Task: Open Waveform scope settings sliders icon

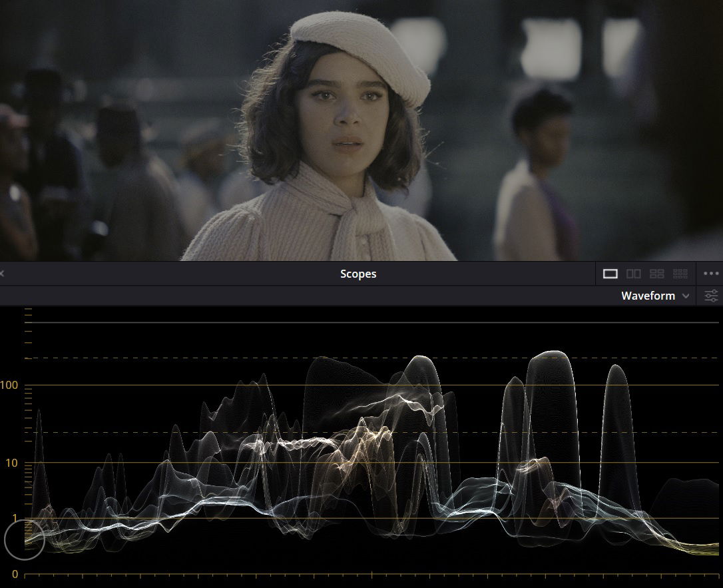Action: pyautogui.click(x=711, y=296)
